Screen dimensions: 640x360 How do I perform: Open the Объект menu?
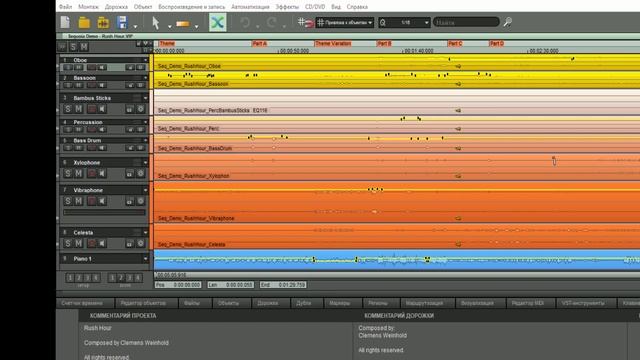pos(143,7)
